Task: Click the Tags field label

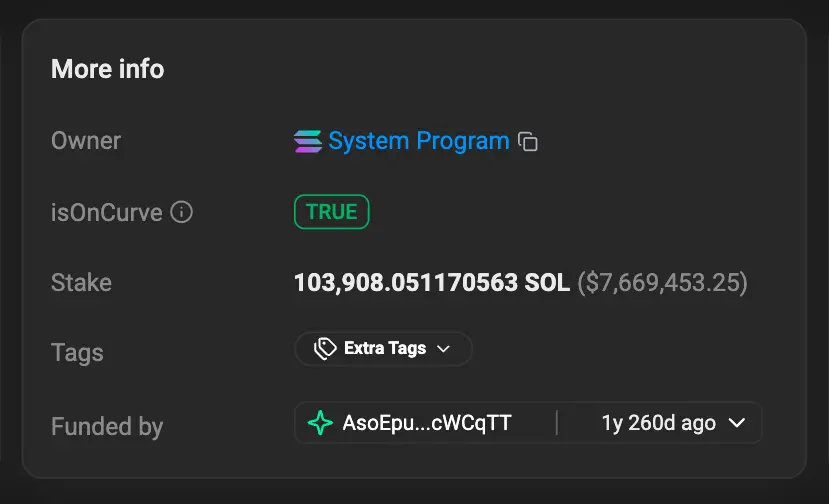Action: point(77,353)
